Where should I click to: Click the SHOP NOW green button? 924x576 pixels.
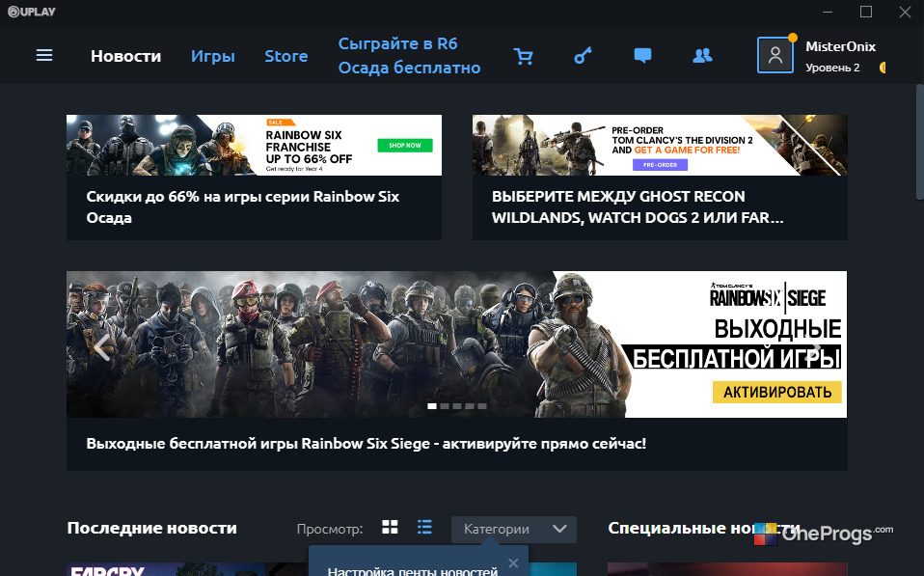pyautogui.click(x=405, y=145)
